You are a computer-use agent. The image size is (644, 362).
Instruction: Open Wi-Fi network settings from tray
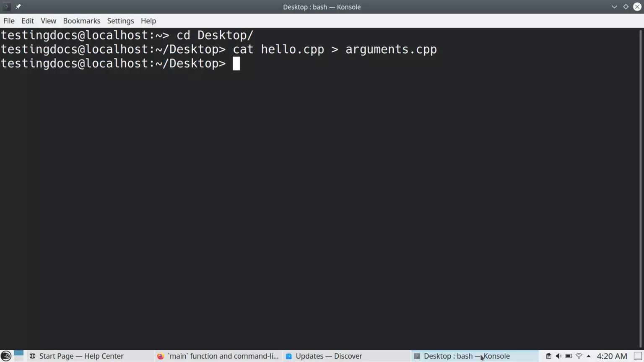[x=578, y=356]
